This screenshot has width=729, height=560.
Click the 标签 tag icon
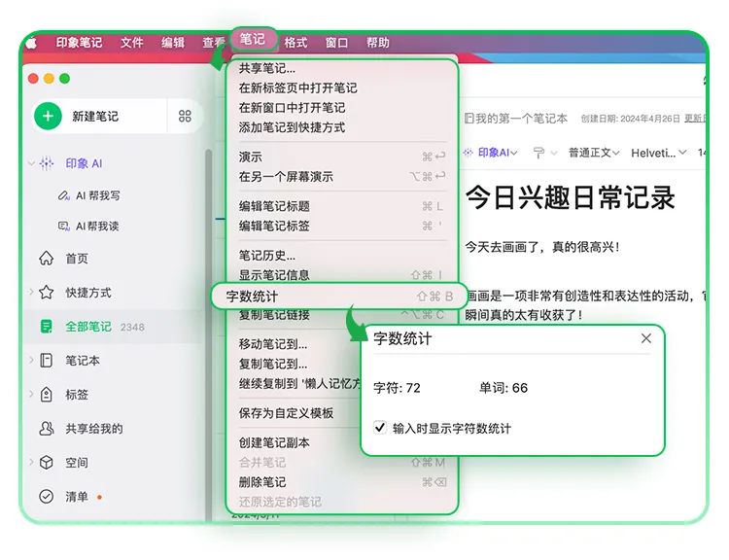coord(46,395)
